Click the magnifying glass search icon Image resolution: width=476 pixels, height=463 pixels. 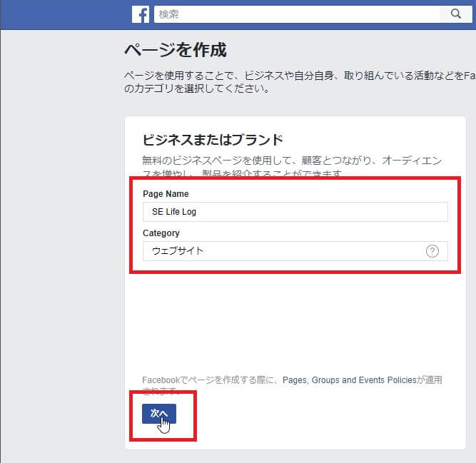[x=456, y=14]
